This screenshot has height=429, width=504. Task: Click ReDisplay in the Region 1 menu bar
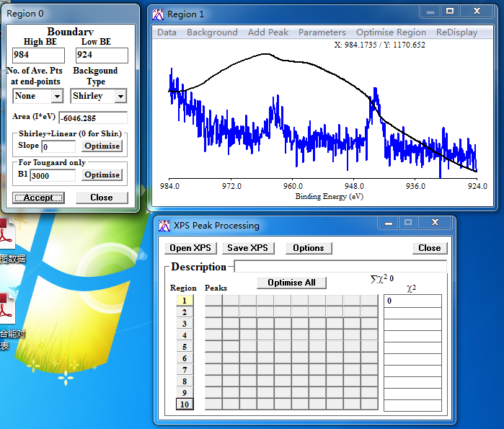point(456,32)
